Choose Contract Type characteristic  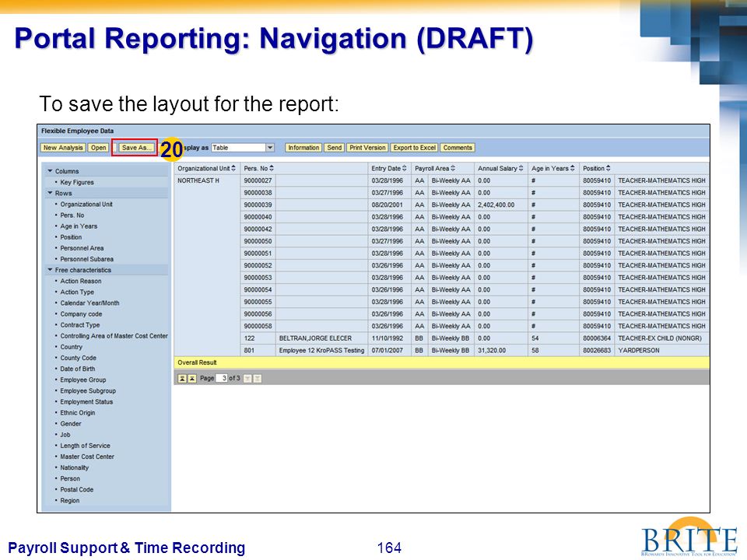point(80,325)
